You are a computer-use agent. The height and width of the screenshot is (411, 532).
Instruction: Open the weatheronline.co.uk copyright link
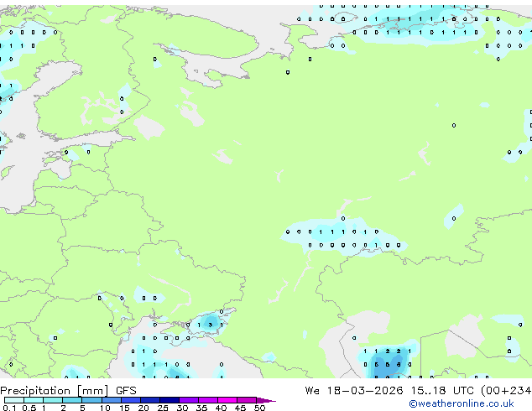[462, 403]
